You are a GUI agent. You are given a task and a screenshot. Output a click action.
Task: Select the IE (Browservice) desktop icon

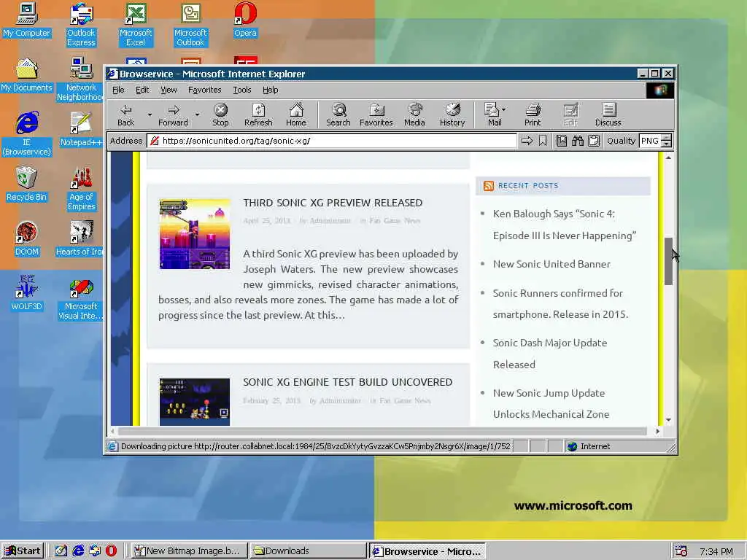[27, 134]
